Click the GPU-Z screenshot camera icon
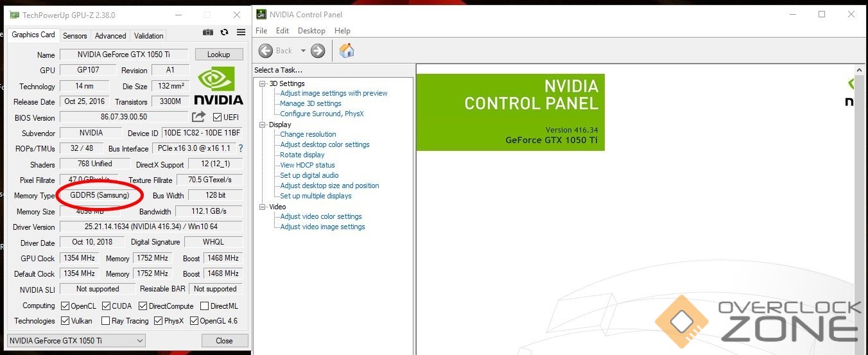The image size is (868, 355). [208, 32]
